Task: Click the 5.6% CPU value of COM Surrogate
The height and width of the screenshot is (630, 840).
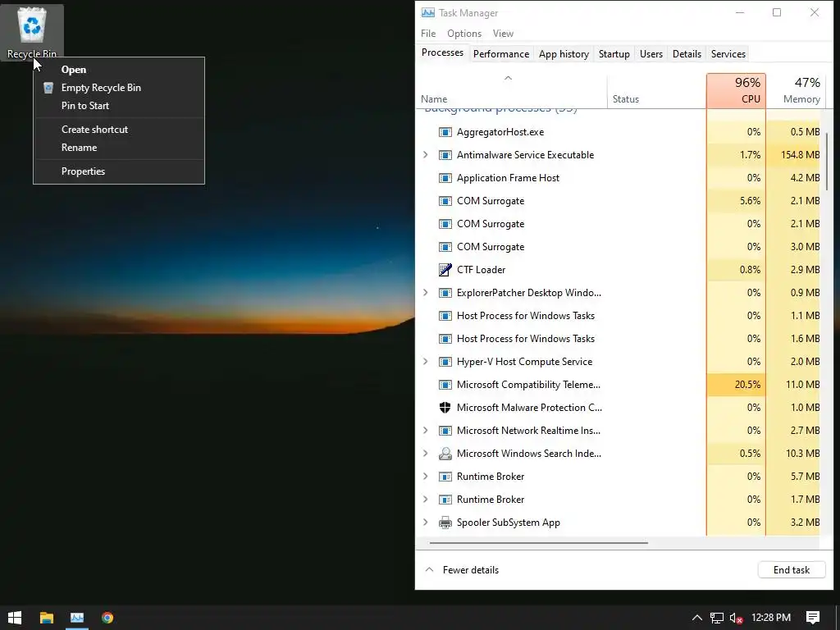Action: click(736, 201)
